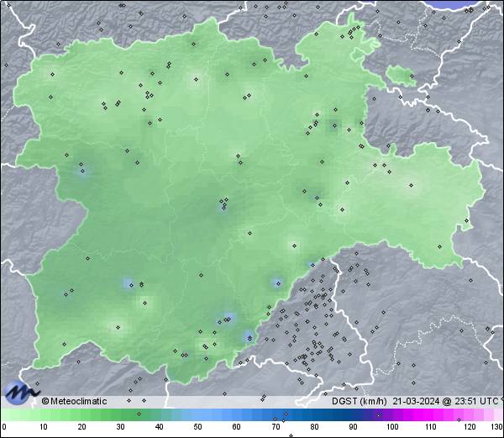Click the 23:51 UTC timestamp
This screenshot has width=504, height=438.
click(x=475, y=401)
